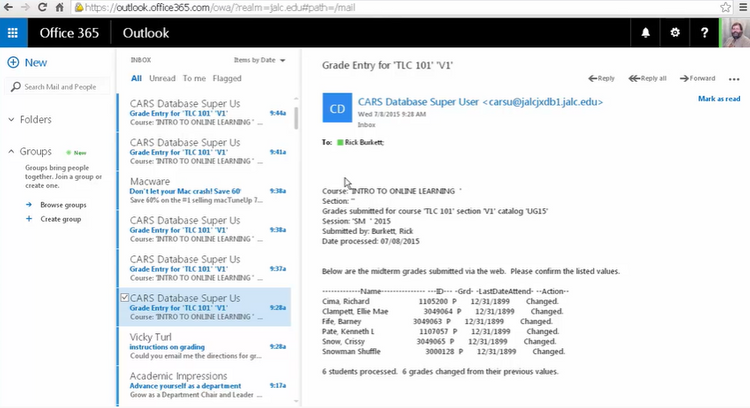Viewport: 750px width, 408px height.
Task: Click the browser back arrow
Action: tap(10, 7)
